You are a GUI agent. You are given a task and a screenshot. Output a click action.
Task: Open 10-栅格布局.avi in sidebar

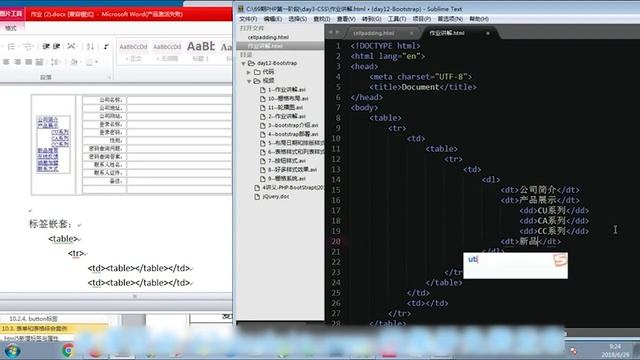[x=288, y=98]
